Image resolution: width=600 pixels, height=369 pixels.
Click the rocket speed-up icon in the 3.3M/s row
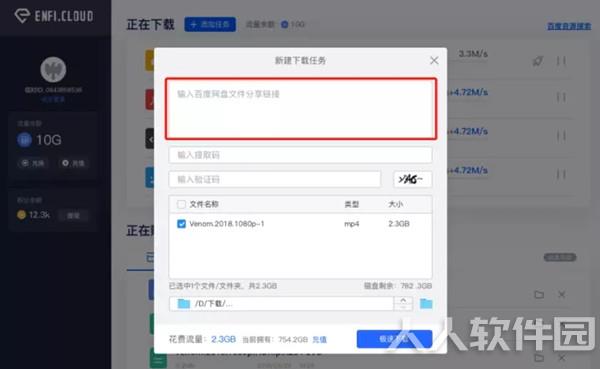coord(538,61)
